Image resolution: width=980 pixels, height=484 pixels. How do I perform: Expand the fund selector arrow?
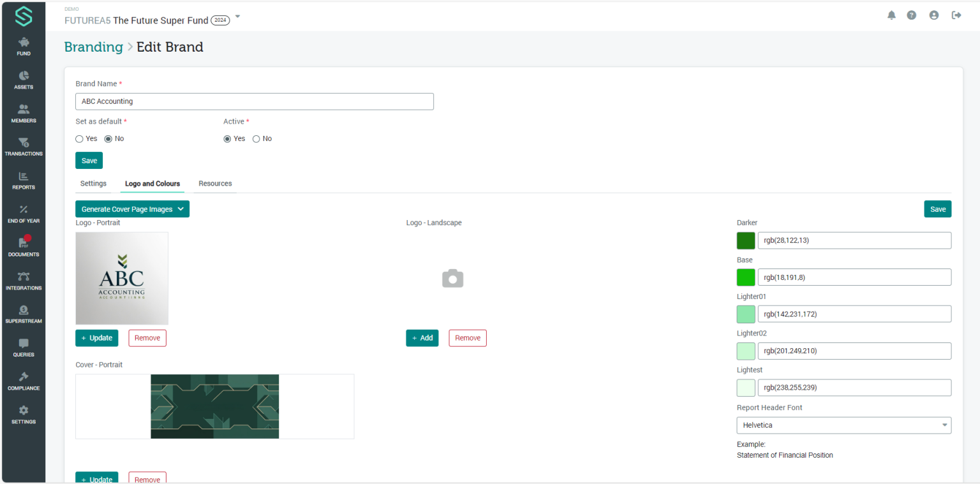pyautogui.click(x=238, y=17)
